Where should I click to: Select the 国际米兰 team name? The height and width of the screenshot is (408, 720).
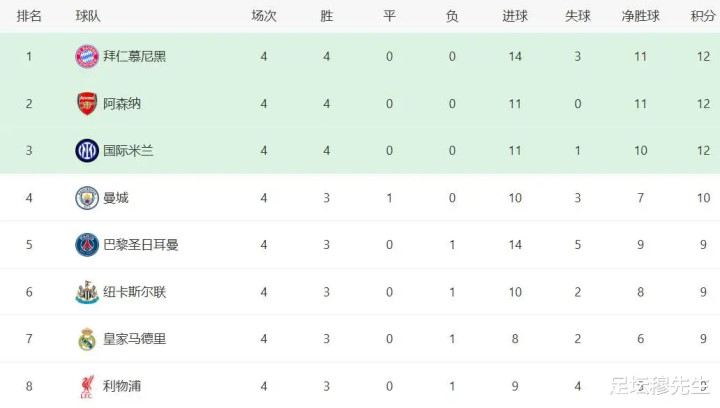click(129, 151)
